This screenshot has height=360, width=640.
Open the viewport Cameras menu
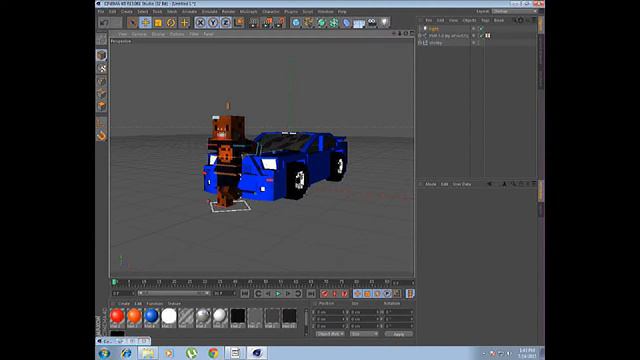[139, 34]
